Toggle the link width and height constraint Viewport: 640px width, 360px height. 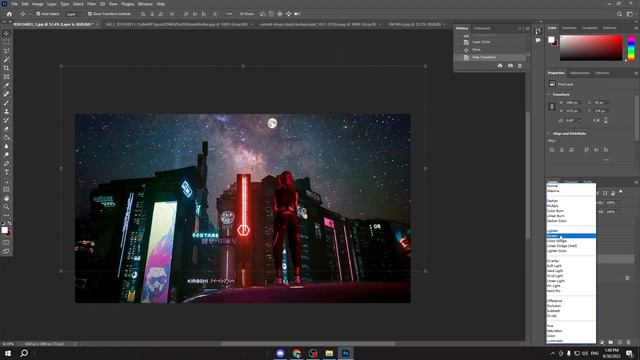click(x=552, y=107)
